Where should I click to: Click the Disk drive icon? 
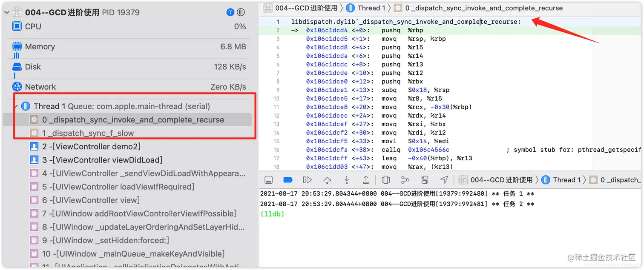(x=17, y=67)
